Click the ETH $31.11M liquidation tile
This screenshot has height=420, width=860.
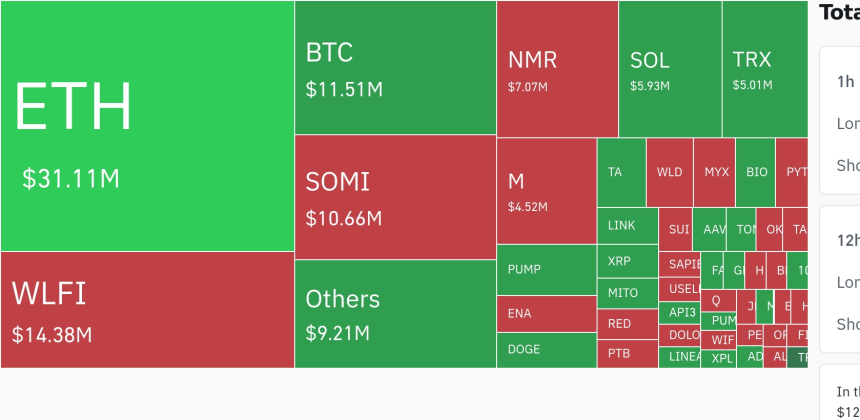(x=147, y=125)
